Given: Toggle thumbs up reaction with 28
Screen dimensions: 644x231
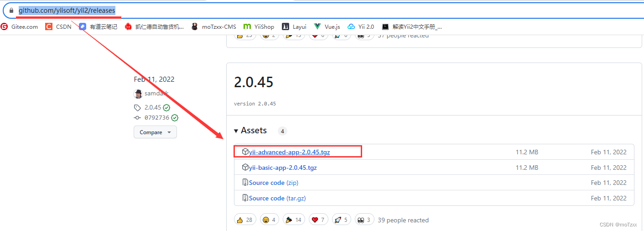Looking at the screenshot, I should point(245,220).
